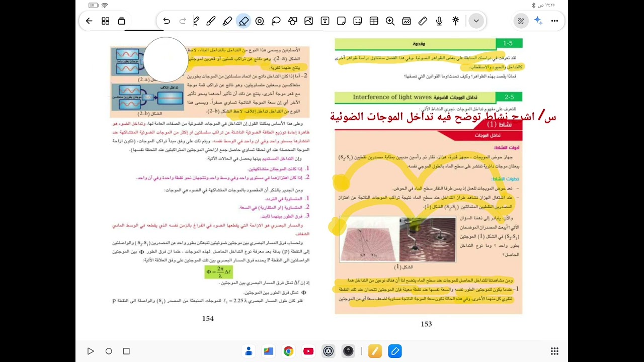The width and height of the screenshot is (644, 362).
Task: Tap the green section label 2-5
Action: (509, 97)
